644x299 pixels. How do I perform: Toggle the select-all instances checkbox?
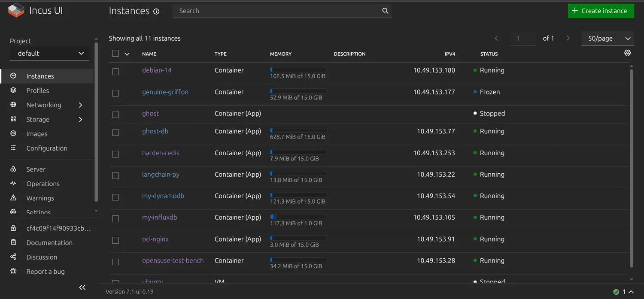coord(115,54)
